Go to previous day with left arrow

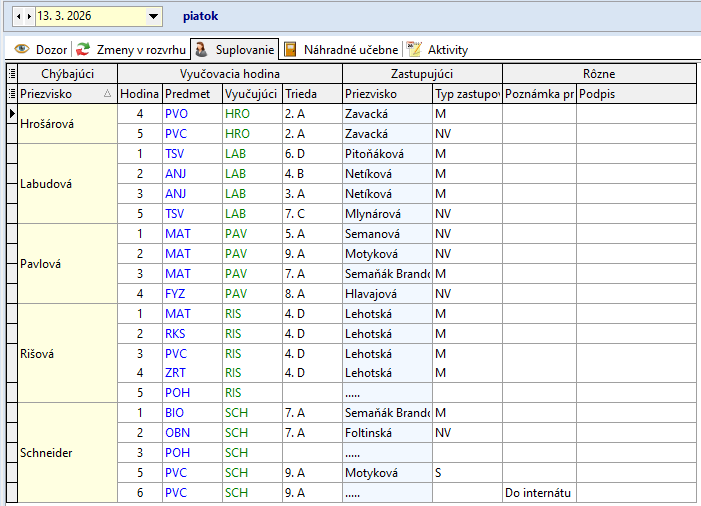(x=21, y=17)
